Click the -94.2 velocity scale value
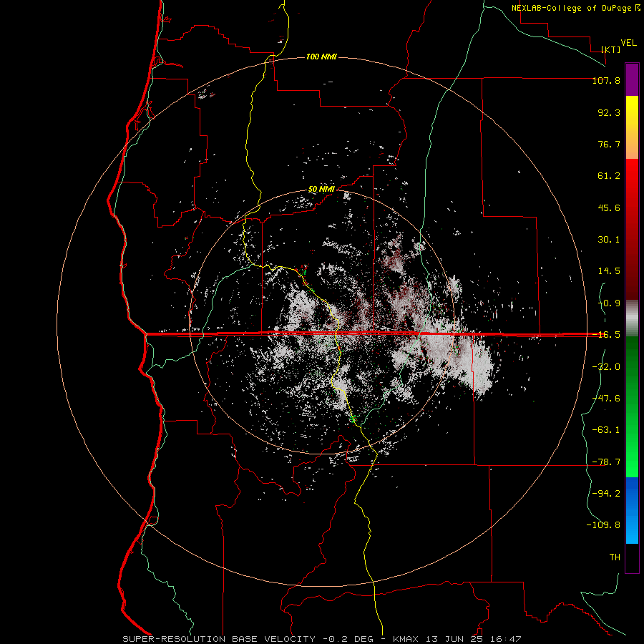Image resolution: width=644 pixels, height=644 pixels. tap(606, 494)
